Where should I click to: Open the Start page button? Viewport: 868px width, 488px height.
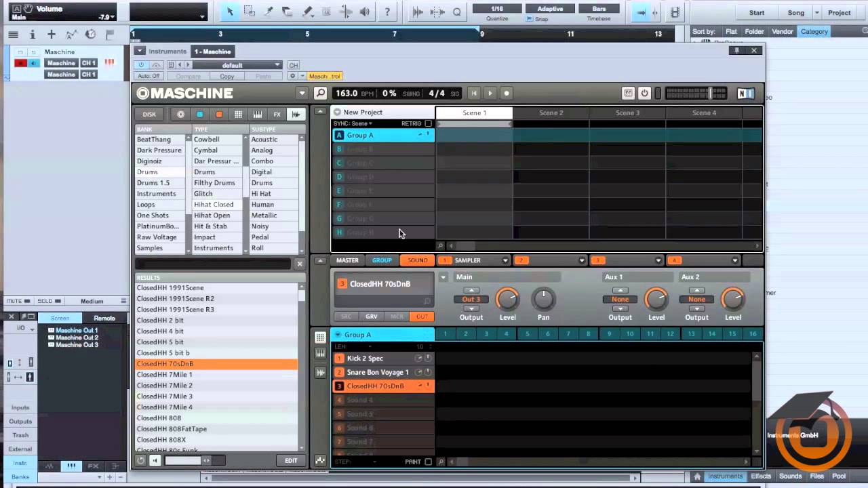point(757,12)
